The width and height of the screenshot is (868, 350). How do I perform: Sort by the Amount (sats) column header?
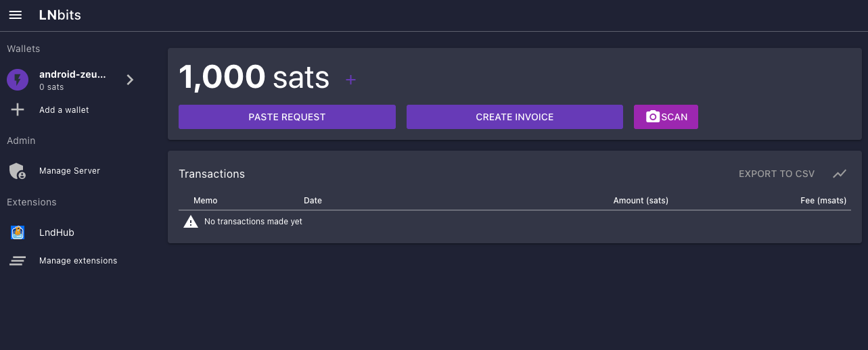640,201
